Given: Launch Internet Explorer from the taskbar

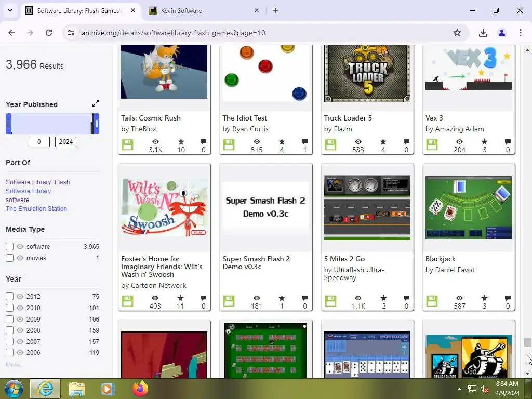Looking at the screenshot, I should (x=45, y=389).
